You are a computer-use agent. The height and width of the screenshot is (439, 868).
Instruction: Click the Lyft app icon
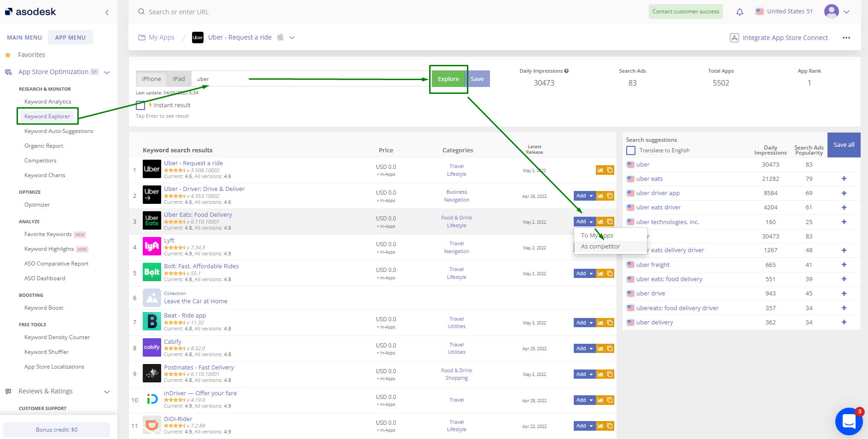coord(152,246)
